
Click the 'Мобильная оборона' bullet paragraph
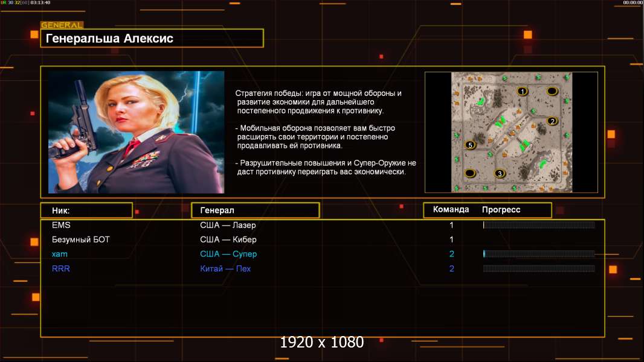315,136
